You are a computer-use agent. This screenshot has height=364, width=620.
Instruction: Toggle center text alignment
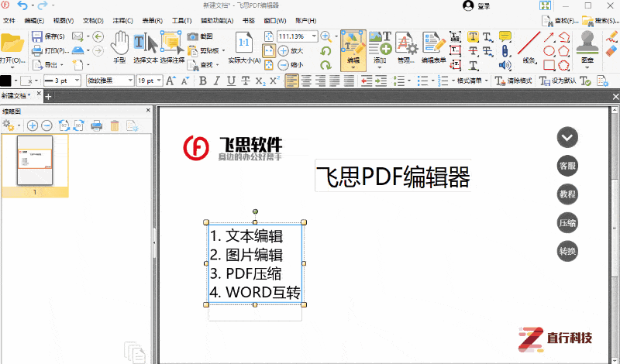[306, 81]
